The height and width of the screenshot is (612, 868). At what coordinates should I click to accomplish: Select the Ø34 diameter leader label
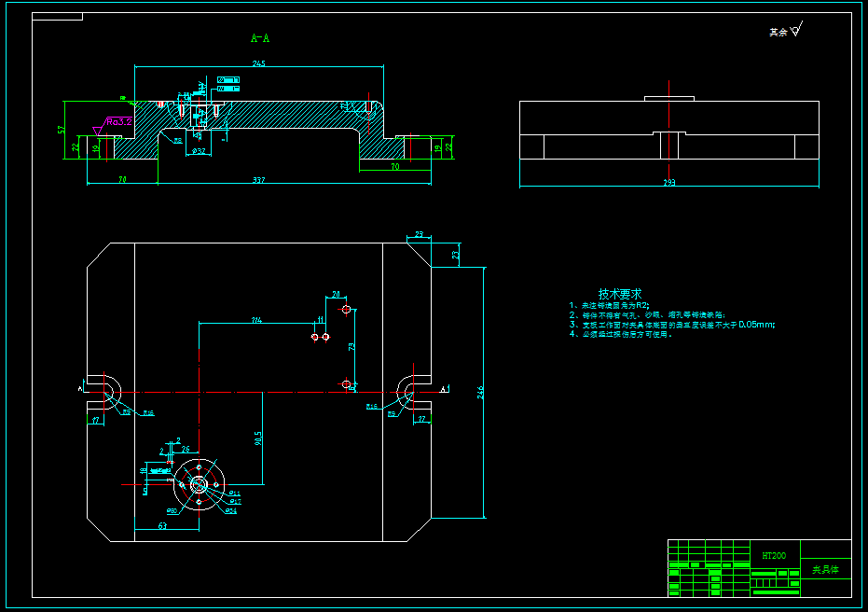click(x=231, y=510)
